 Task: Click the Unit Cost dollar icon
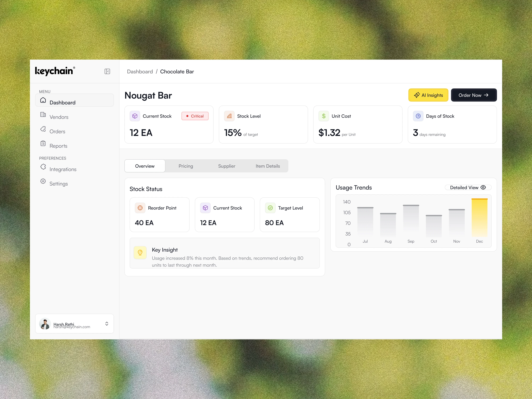tap(324, 116)
